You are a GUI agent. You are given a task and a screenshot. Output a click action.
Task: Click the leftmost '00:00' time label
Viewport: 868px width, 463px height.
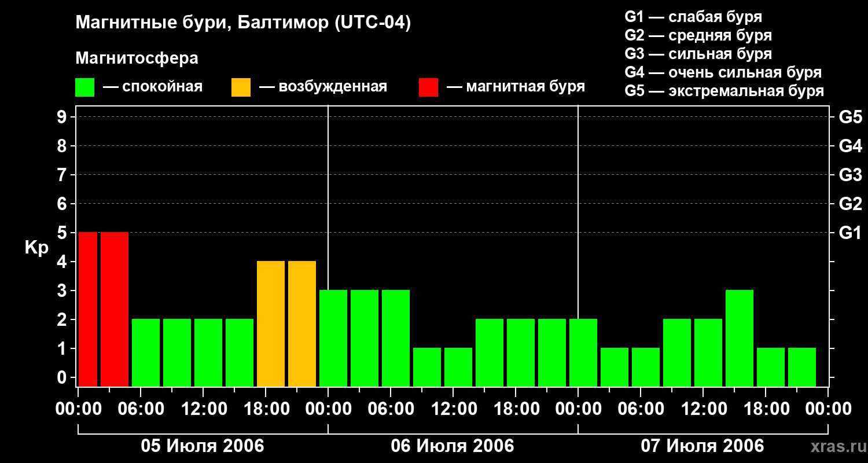point(78,409)
